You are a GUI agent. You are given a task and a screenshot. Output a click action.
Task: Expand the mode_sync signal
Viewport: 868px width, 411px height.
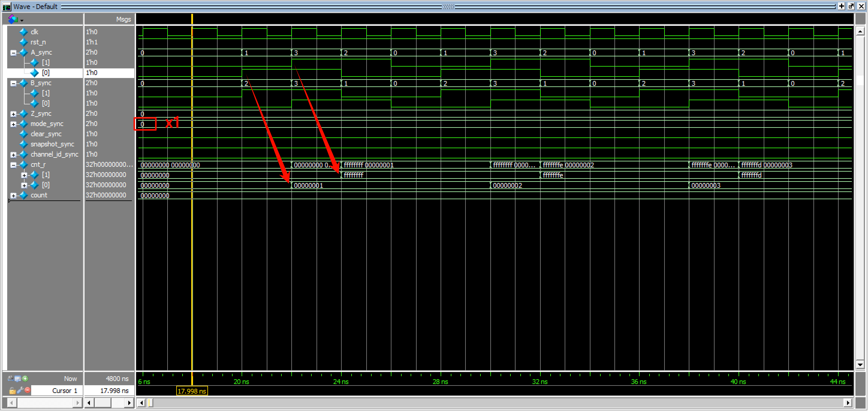point(13,124)
